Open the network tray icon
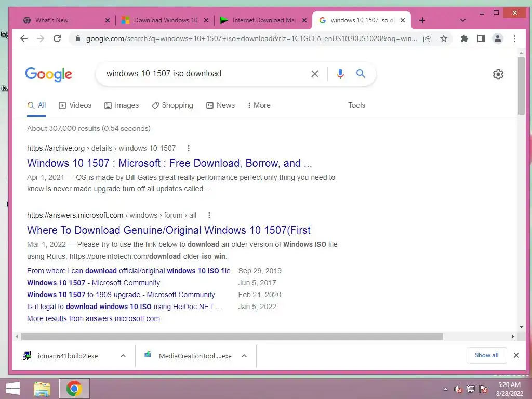This screenshot has height=399, width=532. point(471,389)
